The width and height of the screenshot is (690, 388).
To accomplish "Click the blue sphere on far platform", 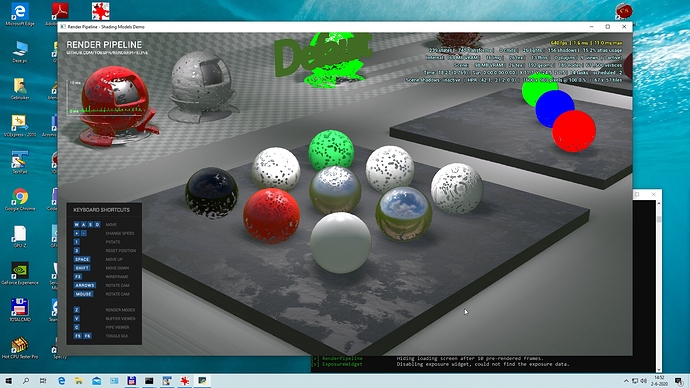I will pos(554,108).
